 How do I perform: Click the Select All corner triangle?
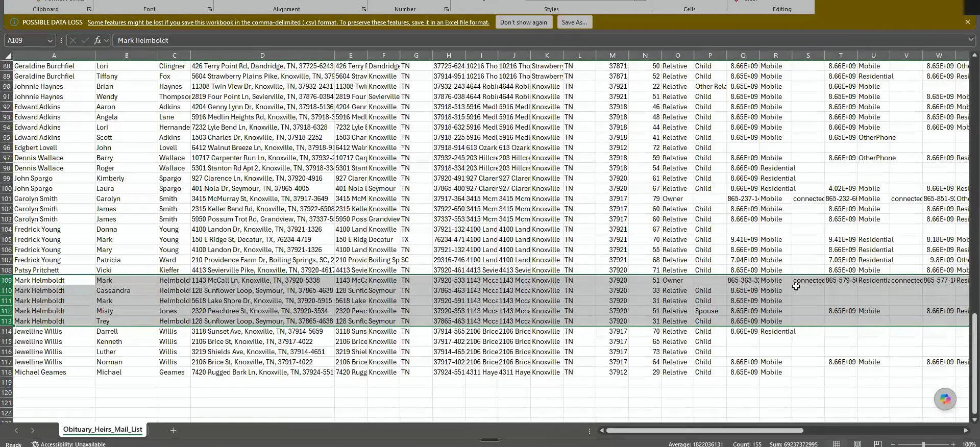point(8,56)
